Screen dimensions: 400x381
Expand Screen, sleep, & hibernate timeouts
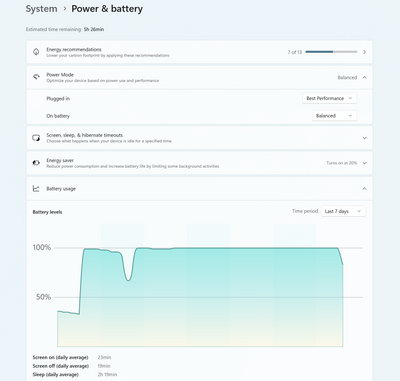click(x=364, y=138)
